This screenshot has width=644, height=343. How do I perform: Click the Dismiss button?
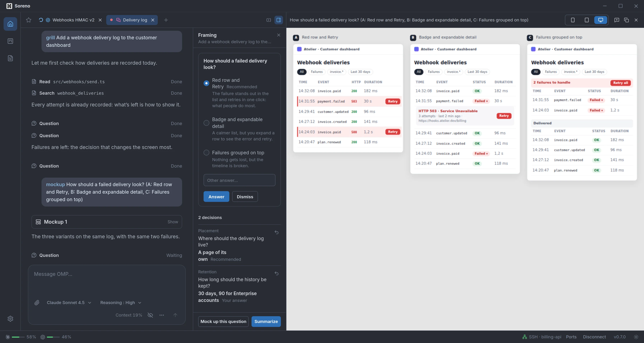pyautogui.click(x=245, y=197)
